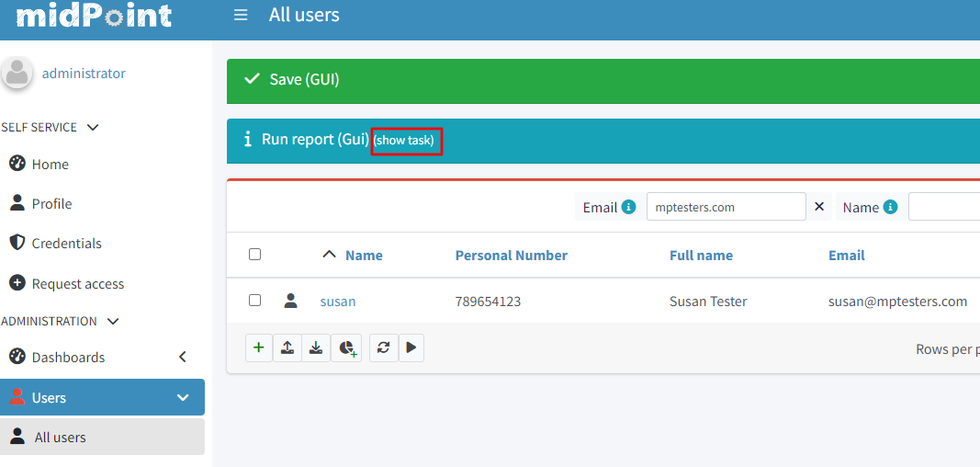The width and height of the screenshot is (980, 467).
Task: Check the checkbox for the susan row
Action: [x=255, y=301]
